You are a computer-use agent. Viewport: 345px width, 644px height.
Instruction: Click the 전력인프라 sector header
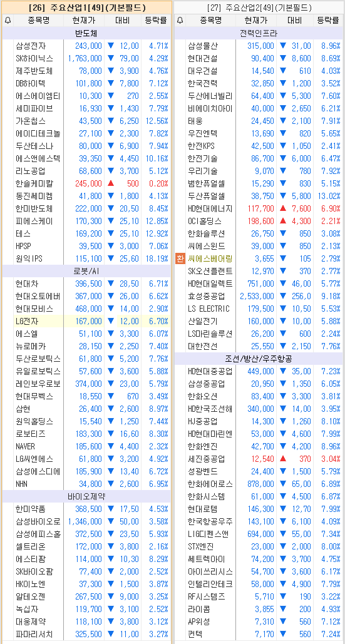coord(259,33)
